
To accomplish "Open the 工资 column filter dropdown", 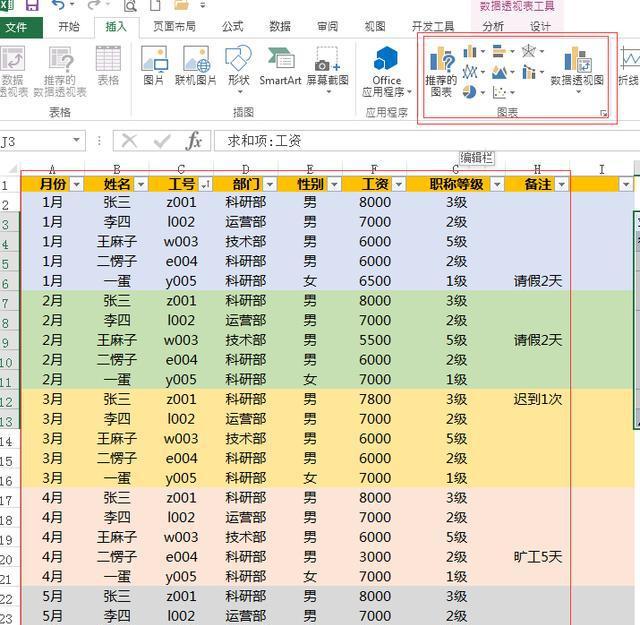I will (399, 185).
